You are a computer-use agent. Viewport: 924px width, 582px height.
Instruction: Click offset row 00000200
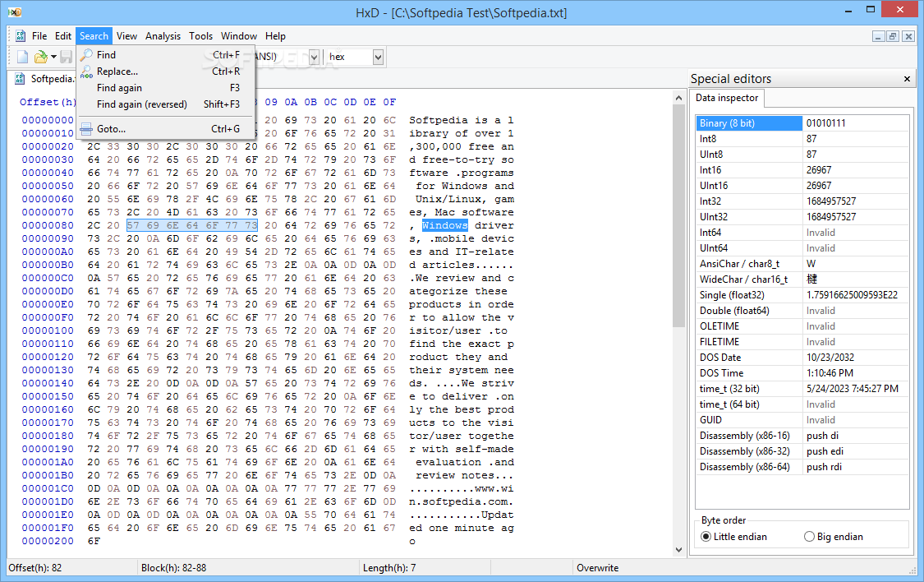coord(48,541)
